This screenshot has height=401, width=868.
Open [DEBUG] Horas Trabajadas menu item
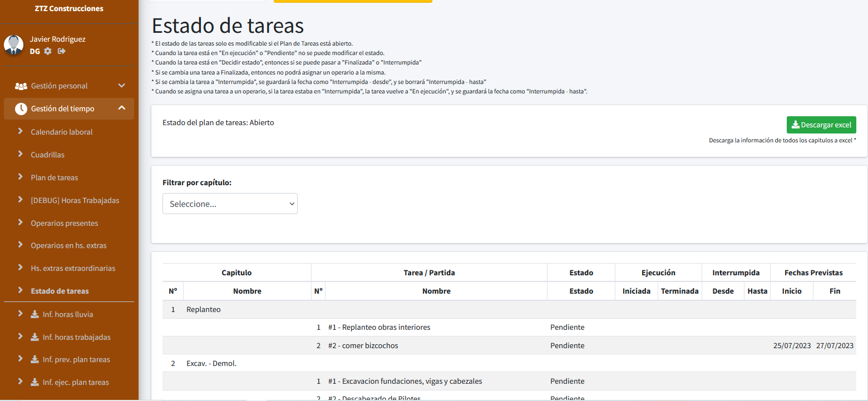point(75,201)
